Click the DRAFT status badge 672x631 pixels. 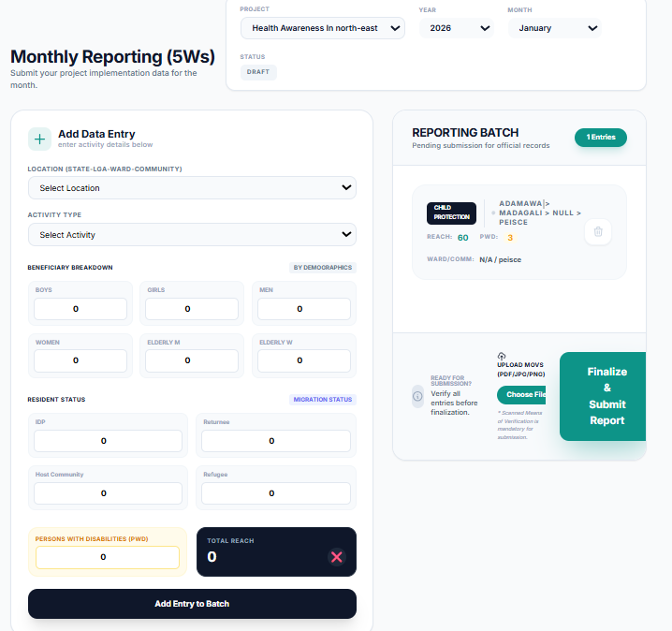(x=258, y=72)
